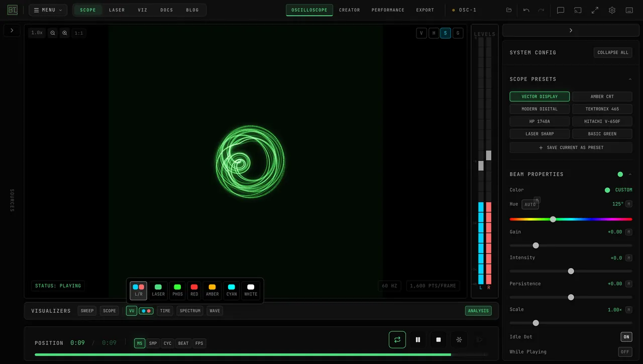Click the BL logo icon

coord(12,10)
